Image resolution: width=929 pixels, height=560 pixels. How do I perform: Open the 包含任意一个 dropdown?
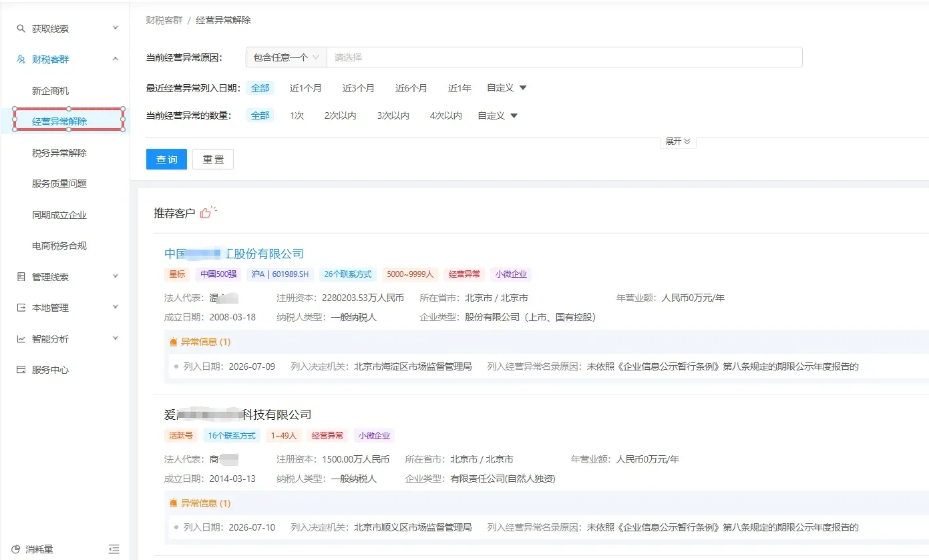[286, 57]
